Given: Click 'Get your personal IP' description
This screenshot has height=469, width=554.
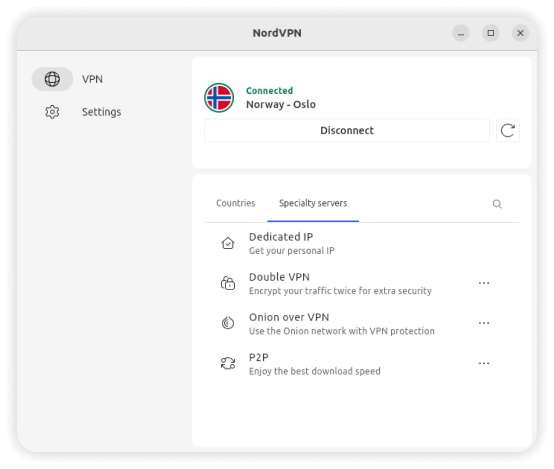Looking at the screenshot, I should click(291, 251).
